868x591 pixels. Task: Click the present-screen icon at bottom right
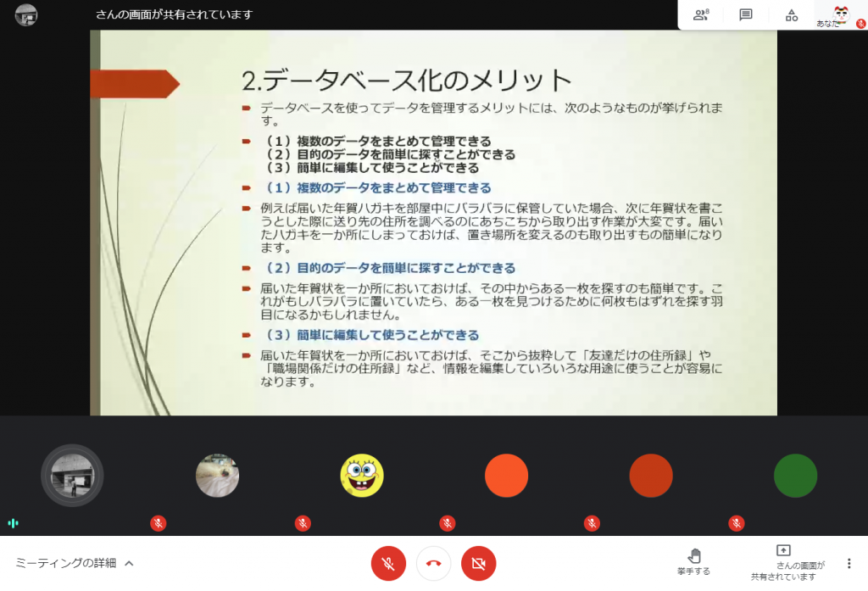tap(783, 550)
